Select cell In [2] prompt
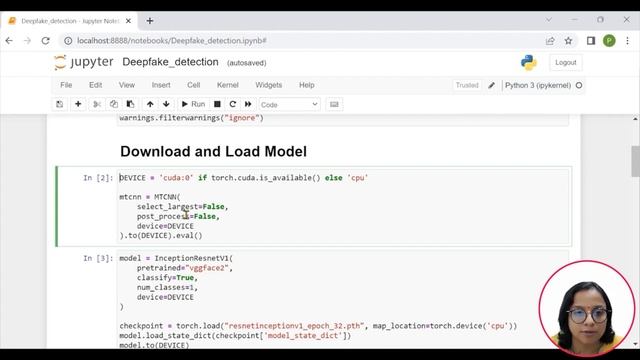The height and width of the screenshot is (360, 640). pyautogui.click(x=98, y=178)
